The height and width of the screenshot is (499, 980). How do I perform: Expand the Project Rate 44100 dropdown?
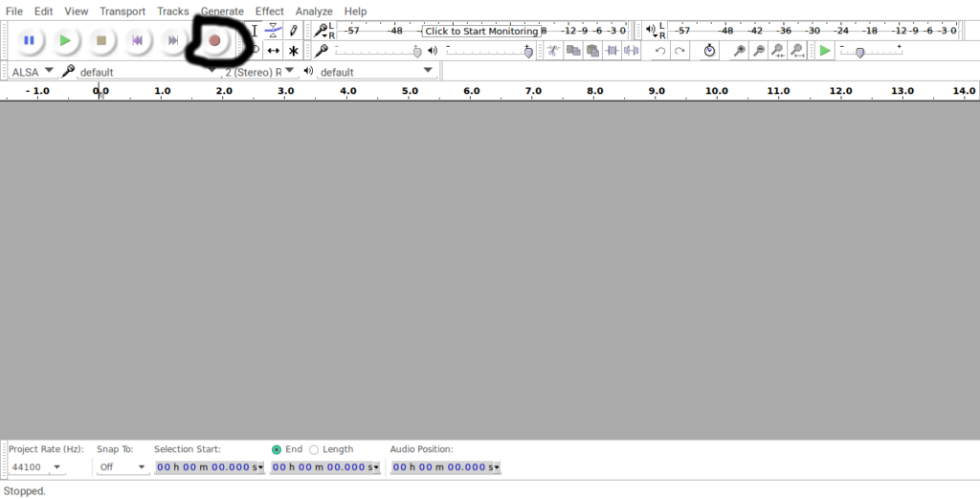pos(37,467)
